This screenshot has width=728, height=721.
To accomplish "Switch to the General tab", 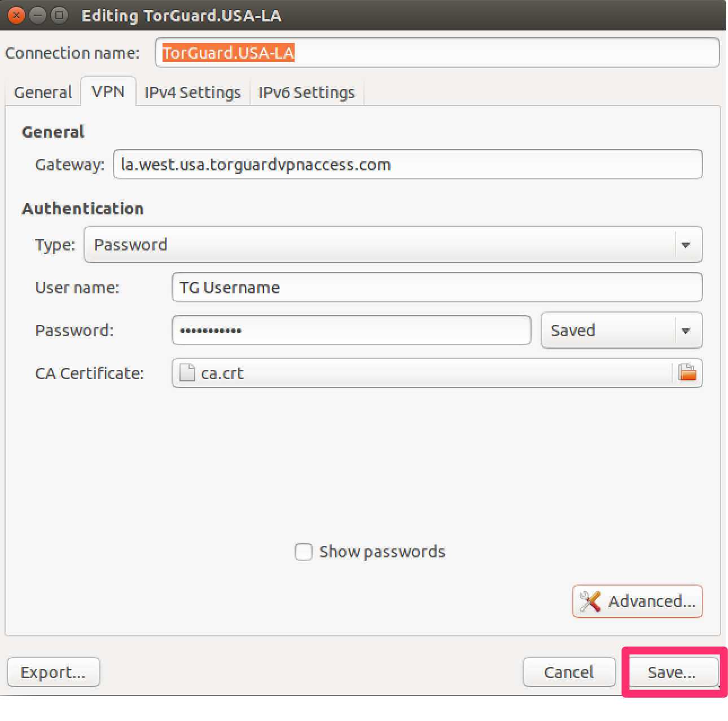I will (43, 92).
